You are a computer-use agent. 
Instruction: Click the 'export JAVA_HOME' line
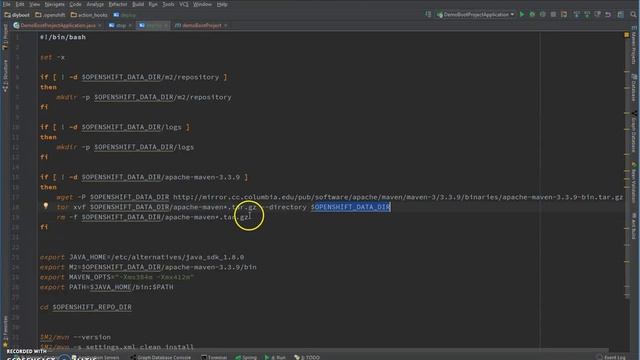[x=142, y=257]
